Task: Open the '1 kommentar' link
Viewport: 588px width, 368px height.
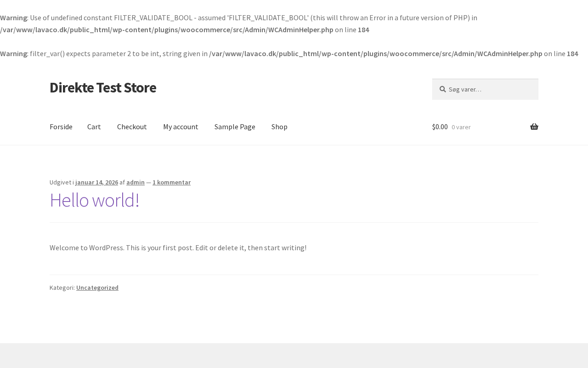Action: pyautogui.click(x=171, y=183)
